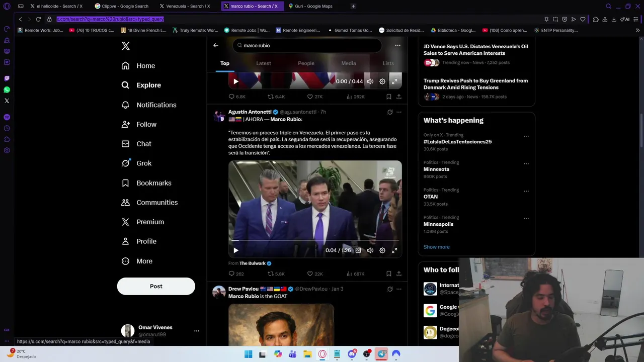Viewport: 644px width, 362px height.
Task: Open settings gear on 0:44 video
Action: click(382, 81)
